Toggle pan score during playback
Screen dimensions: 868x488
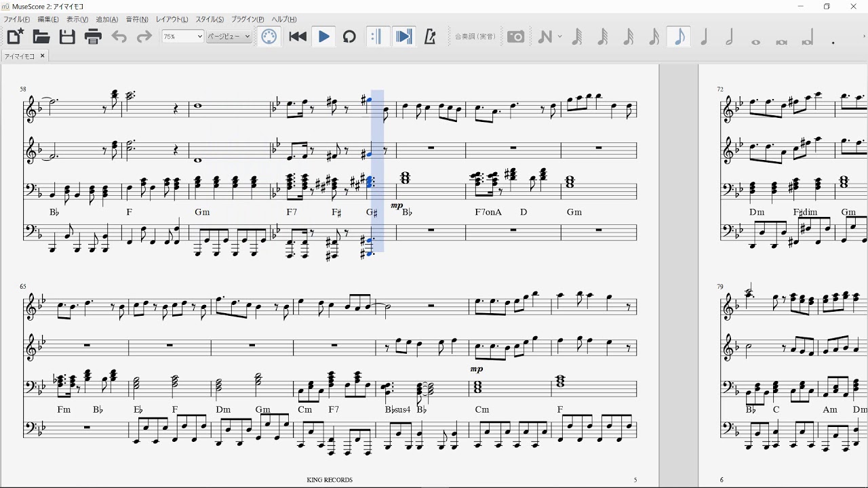pos(403,37)
